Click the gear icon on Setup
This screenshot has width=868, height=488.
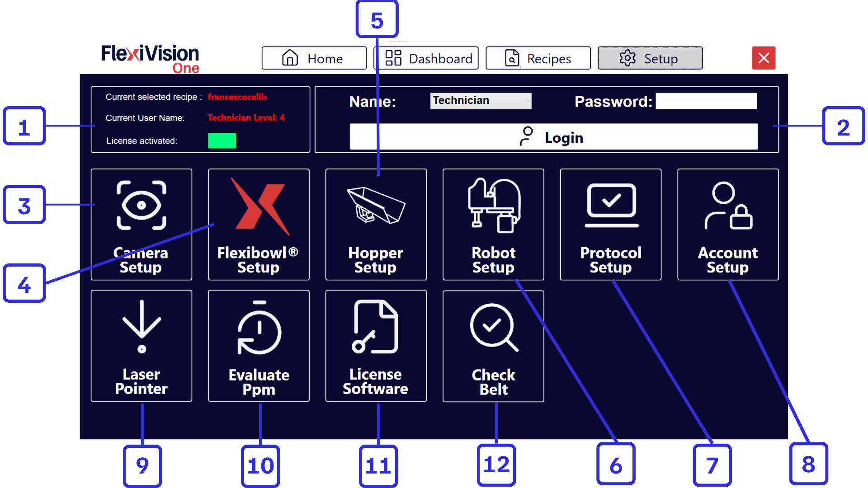pyautogui.click(x=627, y=58)
